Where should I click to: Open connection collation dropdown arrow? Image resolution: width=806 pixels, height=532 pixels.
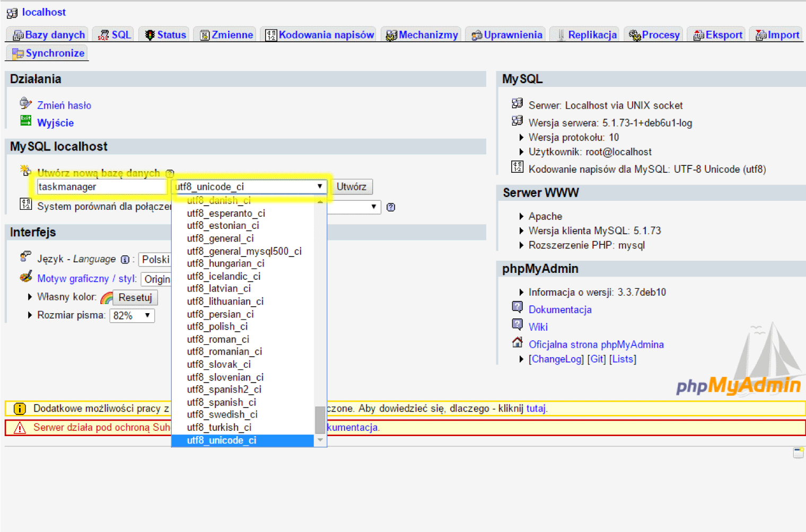pyautogui.click(x=374, y=207)
